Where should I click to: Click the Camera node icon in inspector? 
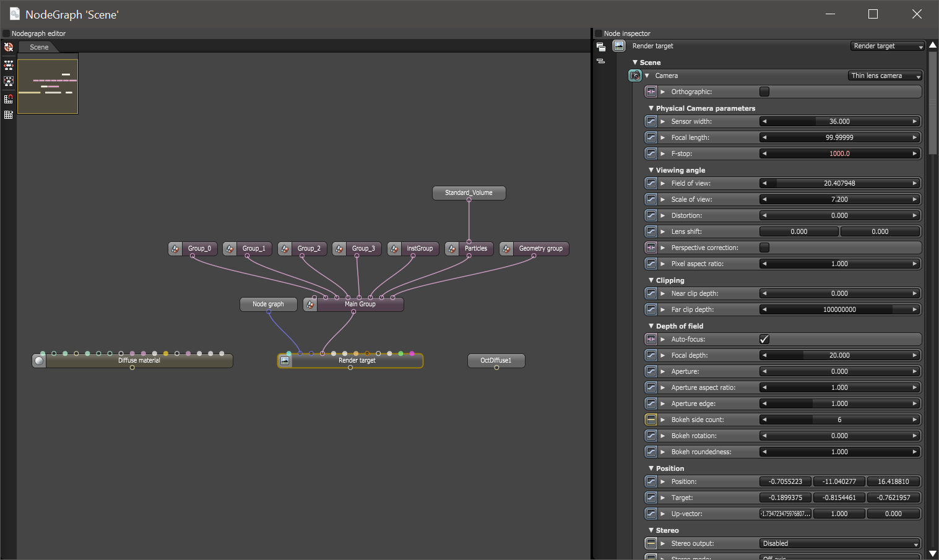(635, 75)
